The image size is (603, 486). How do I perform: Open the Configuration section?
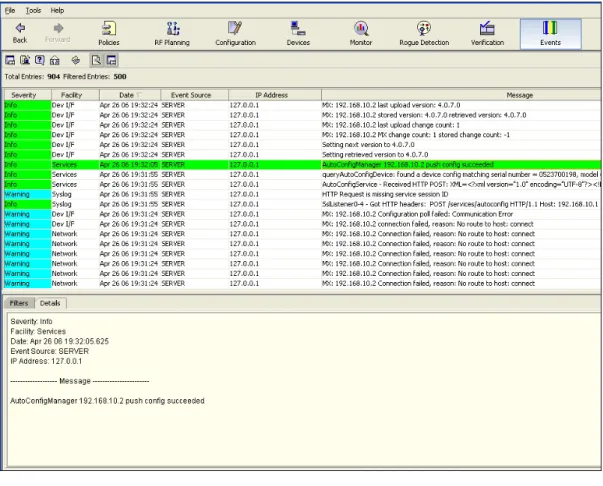[x=235, y=33]
